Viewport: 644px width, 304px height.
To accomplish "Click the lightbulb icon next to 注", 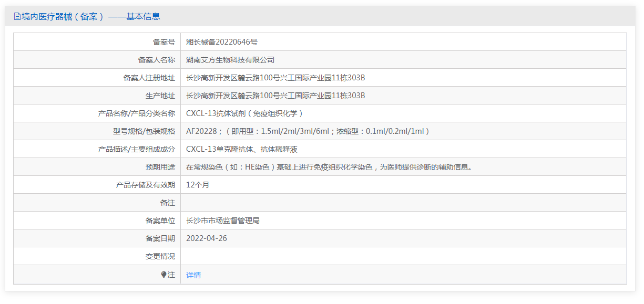I will tap(163, 275).
